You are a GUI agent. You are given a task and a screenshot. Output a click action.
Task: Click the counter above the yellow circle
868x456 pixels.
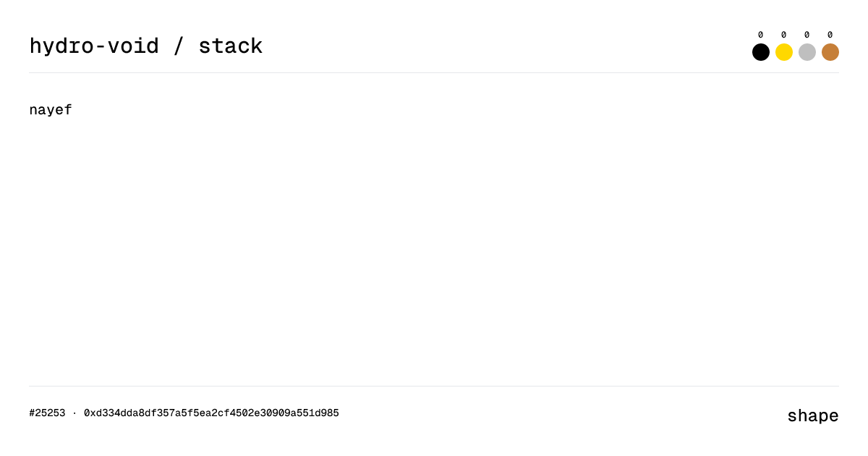784,34
